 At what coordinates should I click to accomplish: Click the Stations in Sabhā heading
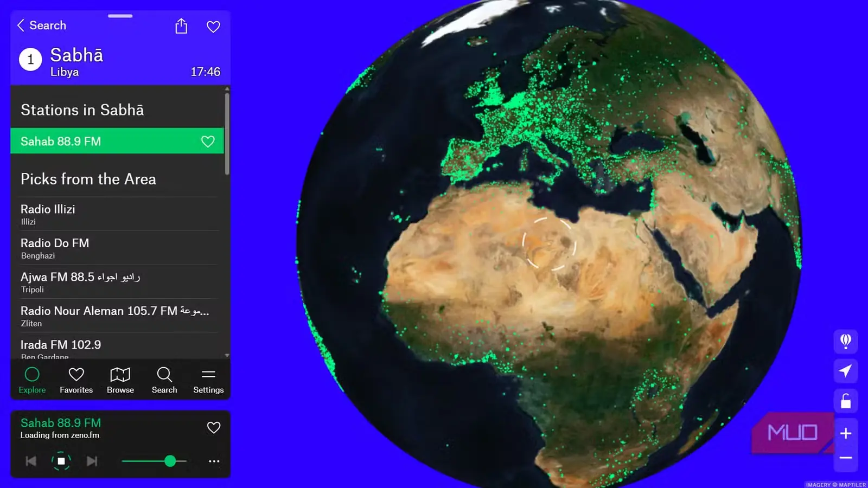tap(82, 110)
